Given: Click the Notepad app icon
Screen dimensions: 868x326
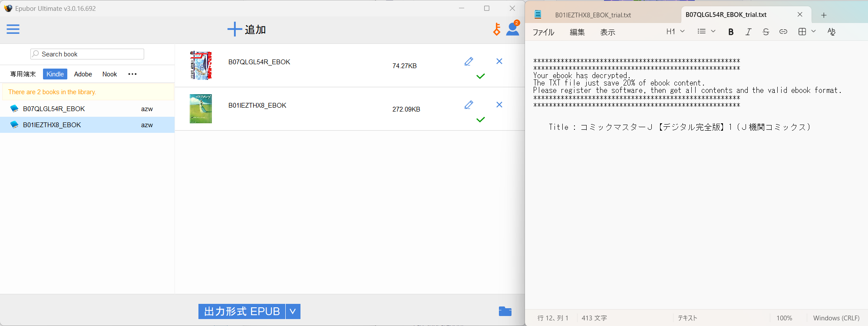Looking at the screenshot, I should click(x=538, y=14).
